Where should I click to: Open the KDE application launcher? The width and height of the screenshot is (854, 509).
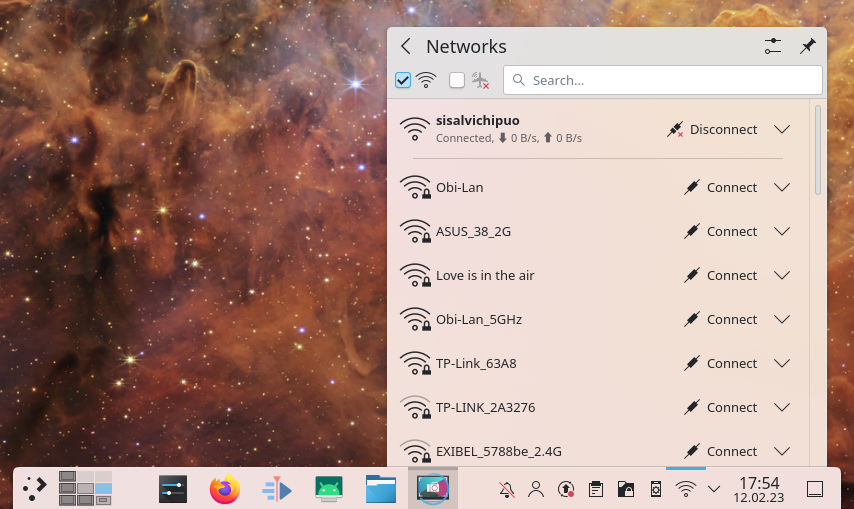pos(35,488)
